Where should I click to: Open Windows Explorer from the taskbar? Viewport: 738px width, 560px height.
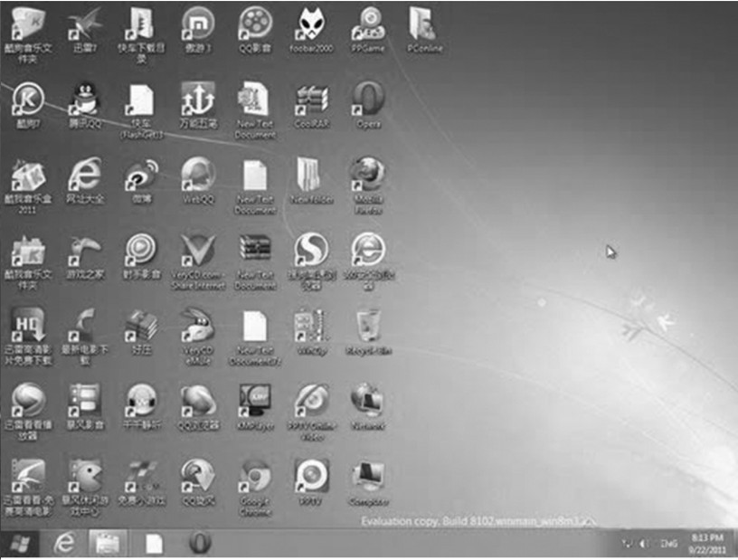click(x=108, y=544)
